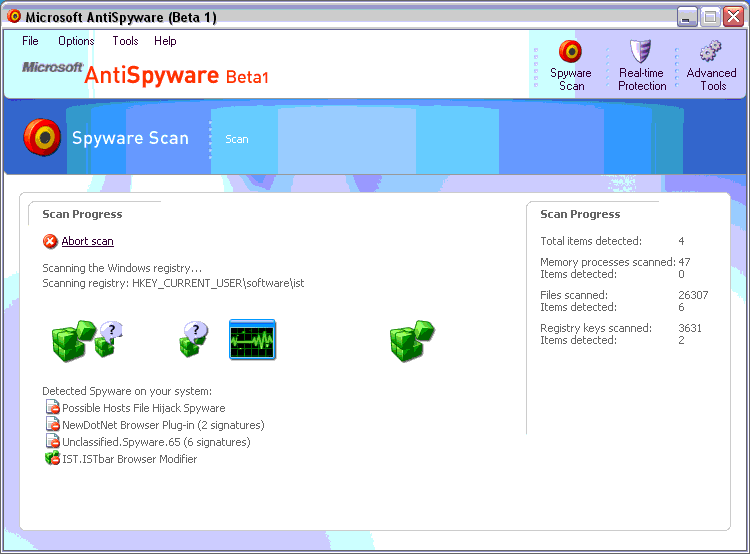Click the Abort scan link
Viewport: 750px width, 554px height.
click(x=88, y=241)
